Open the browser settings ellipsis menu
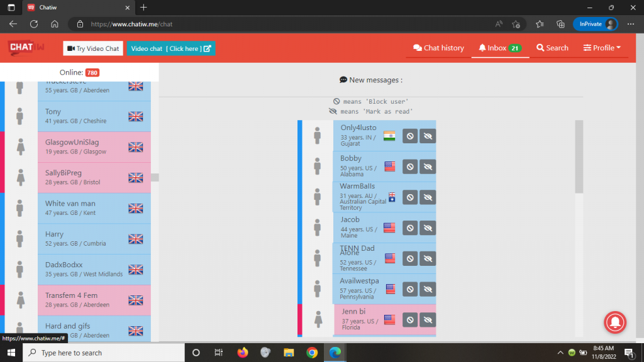 click(x=631, y=24)
